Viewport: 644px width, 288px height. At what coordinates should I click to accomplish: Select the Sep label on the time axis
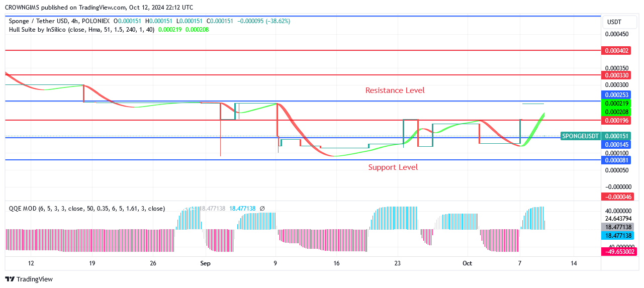coord(205,263)
